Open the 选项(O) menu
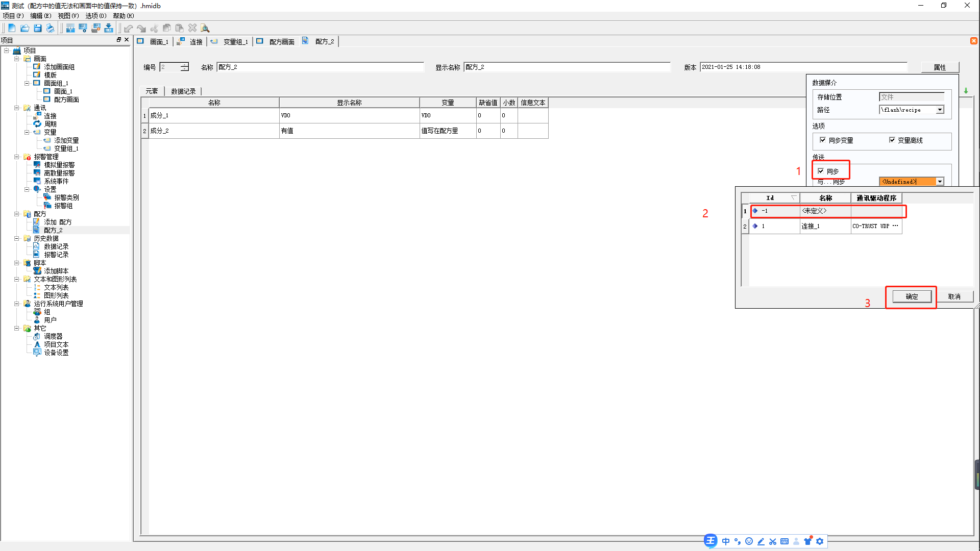 click(x=96, y=16)
